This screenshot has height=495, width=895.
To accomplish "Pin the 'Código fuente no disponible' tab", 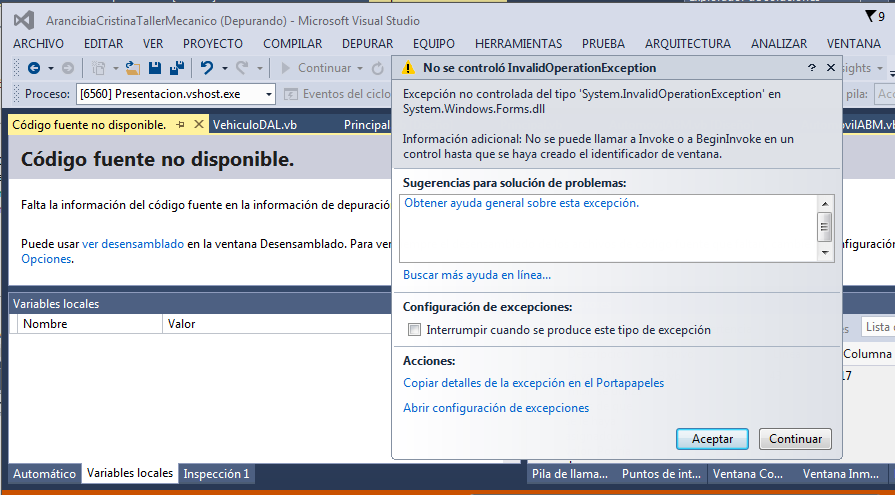I will coord(180,124).
